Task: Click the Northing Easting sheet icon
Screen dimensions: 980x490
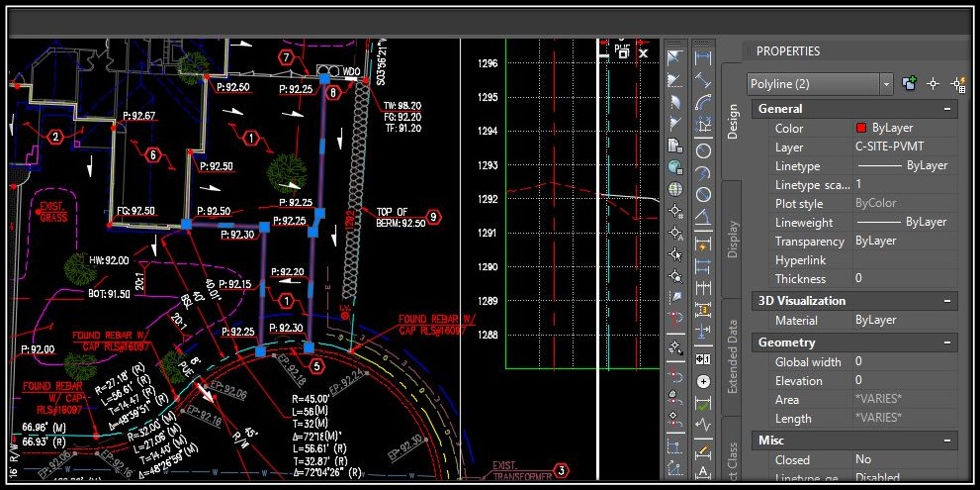Action: coord(675,146)
